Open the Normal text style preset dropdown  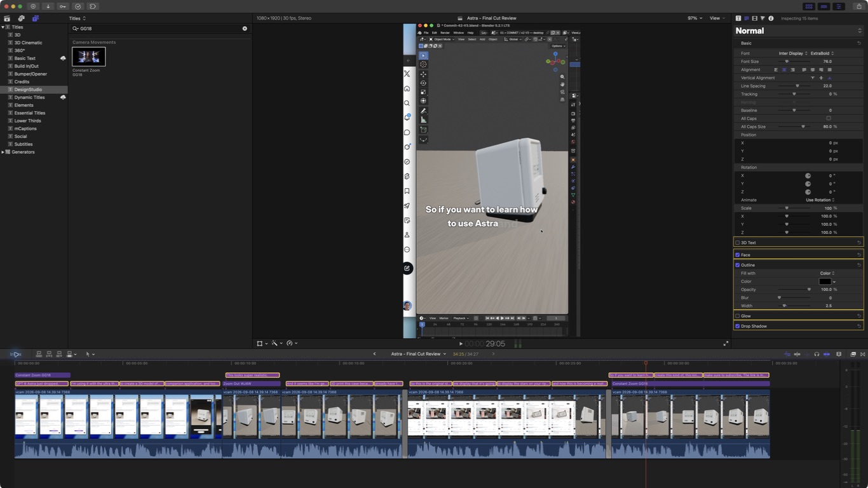(x=798, y=30)
